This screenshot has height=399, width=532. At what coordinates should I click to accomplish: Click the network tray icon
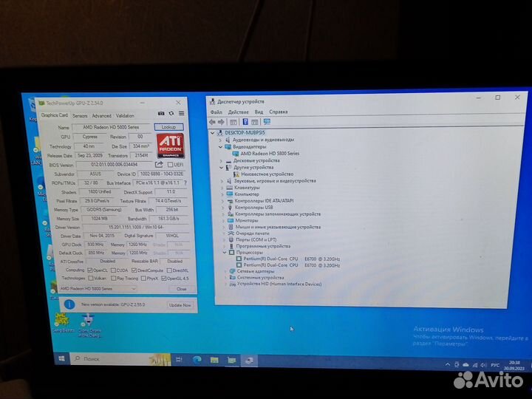coord(474,365)
